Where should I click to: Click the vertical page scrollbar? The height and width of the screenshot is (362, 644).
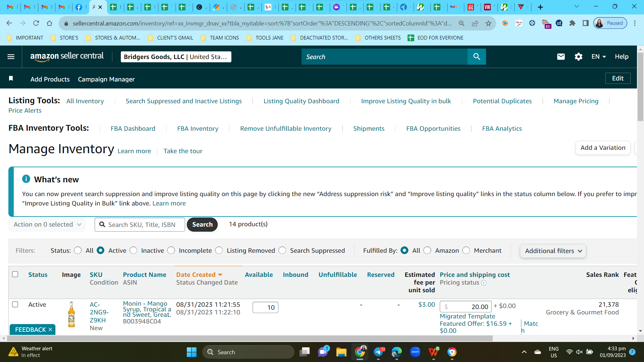[640, 87]
